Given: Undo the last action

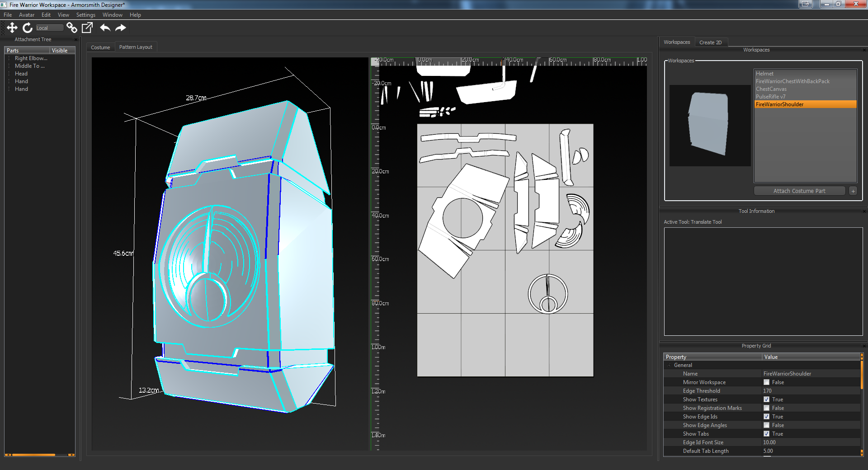Looking at the screenshot, I should point(105,28).
